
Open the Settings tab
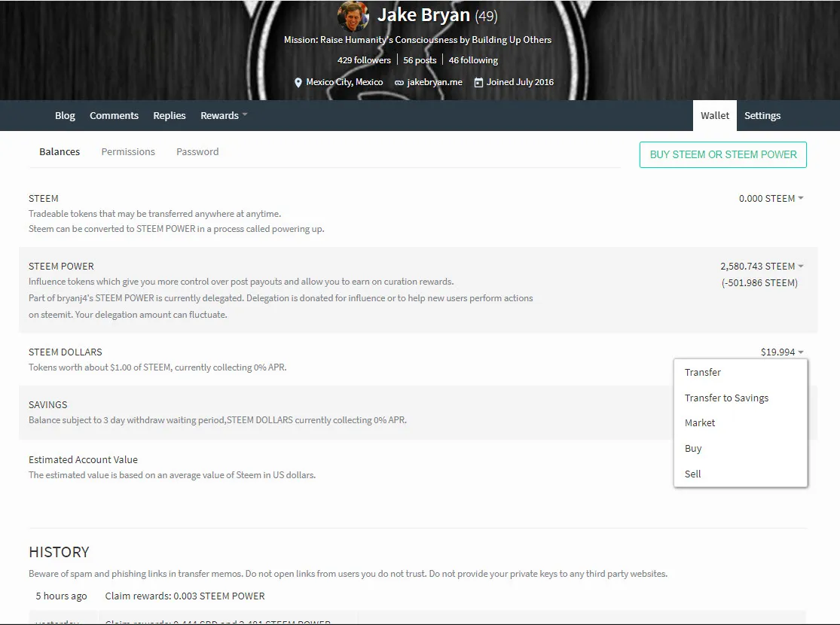(x=762, y=115)
